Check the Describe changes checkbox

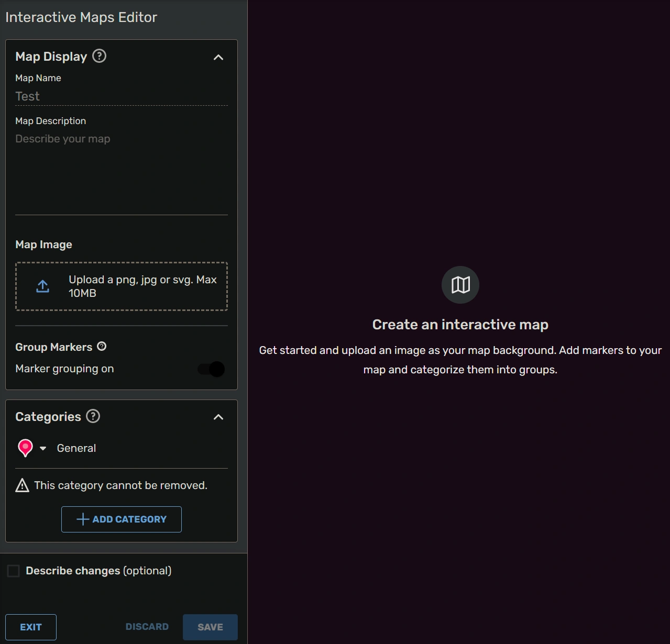[x=13, y=571]
